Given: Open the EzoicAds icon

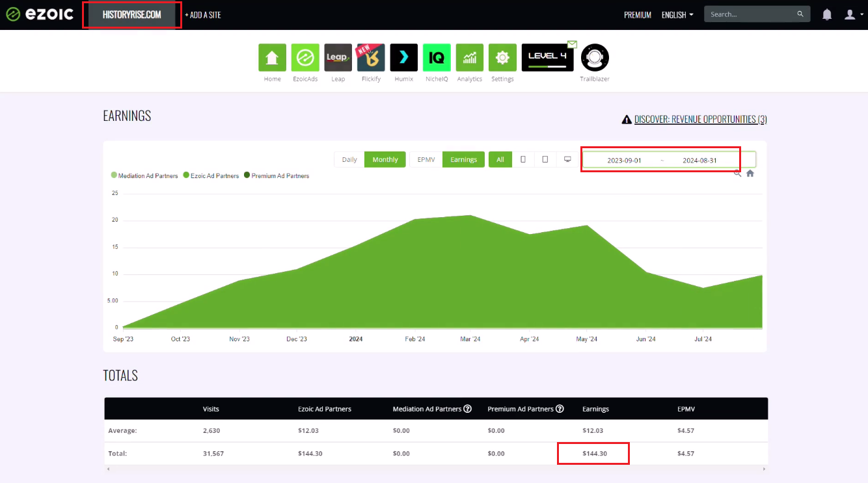Looking at the screenshot, I should (305, 57).
